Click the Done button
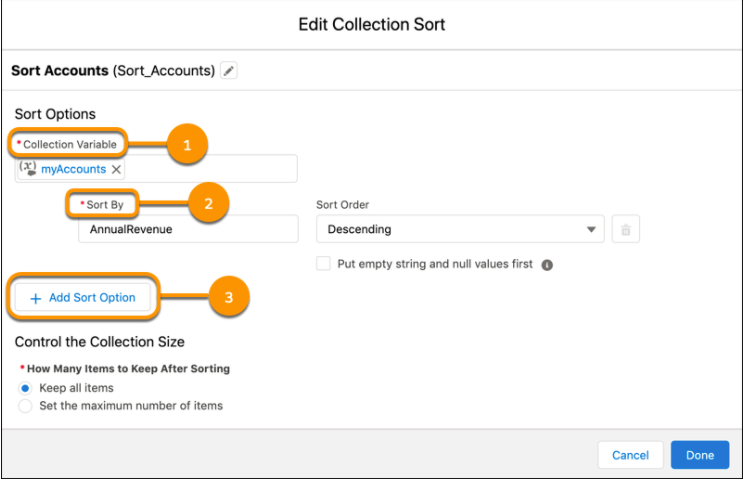 point(700,455)
